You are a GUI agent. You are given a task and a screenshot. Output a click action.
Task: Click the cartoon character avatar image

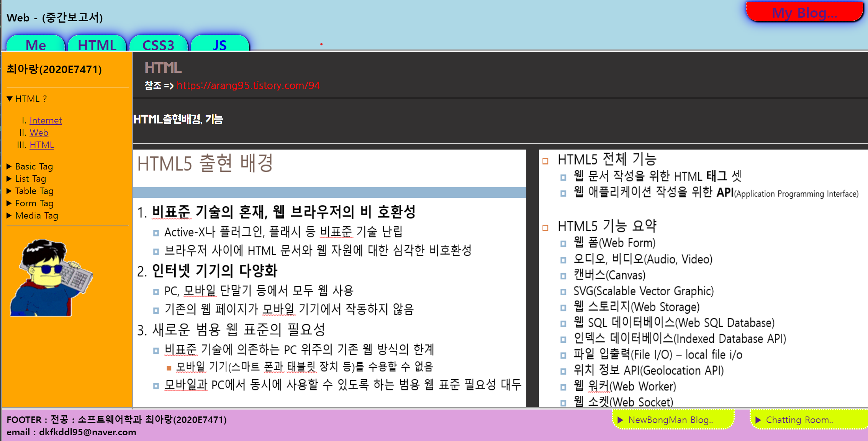[x=51, y=278]
